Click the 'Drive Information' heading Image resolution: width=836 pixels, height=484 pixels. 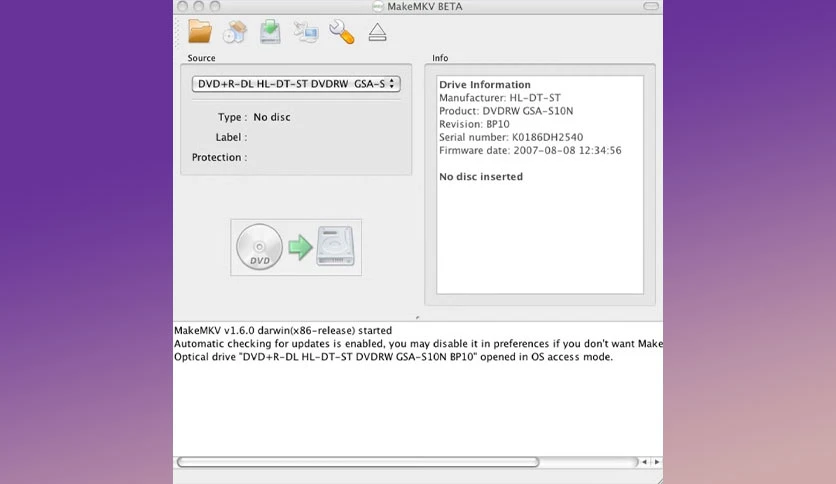click(x=485, y=85)
